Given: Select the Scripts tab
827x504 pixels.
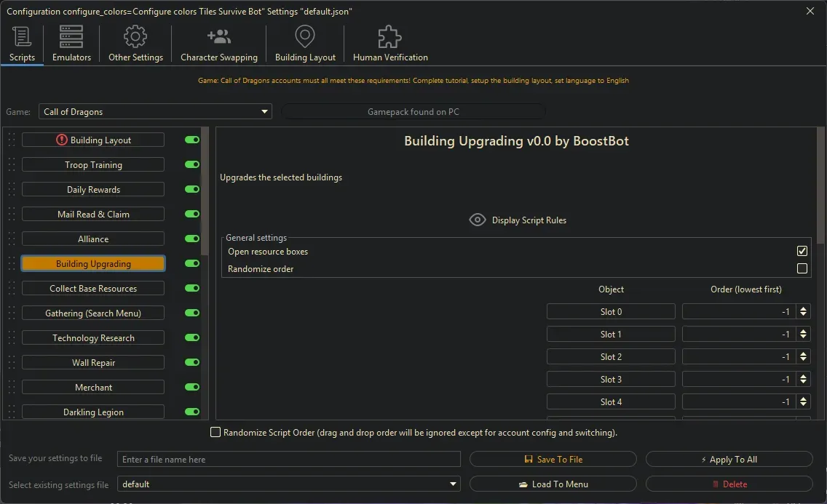Looking at the screenshot, I should click(x=22, y=42).
